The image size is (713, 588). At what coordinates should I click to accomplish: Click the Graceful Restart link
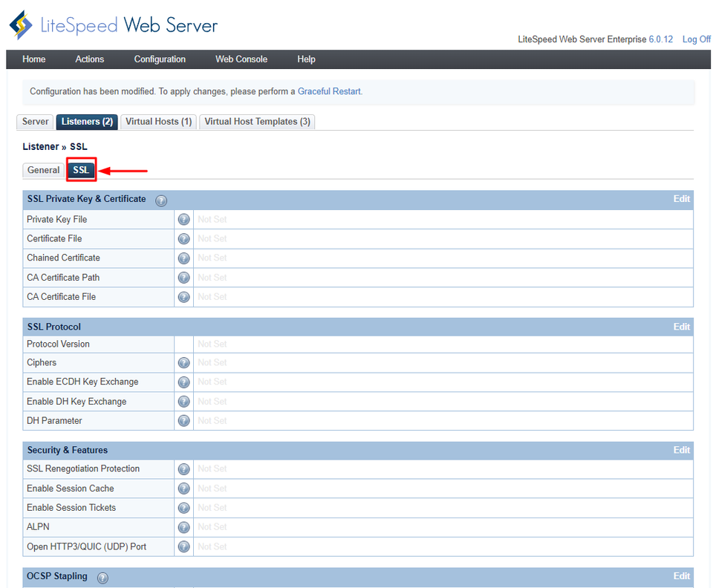[329, 91]
